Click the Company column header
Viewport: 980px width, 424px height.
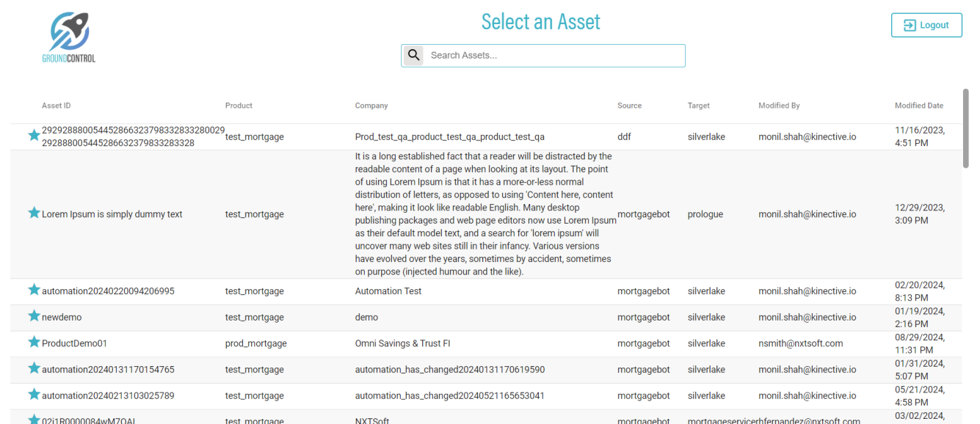pos(371,106)
